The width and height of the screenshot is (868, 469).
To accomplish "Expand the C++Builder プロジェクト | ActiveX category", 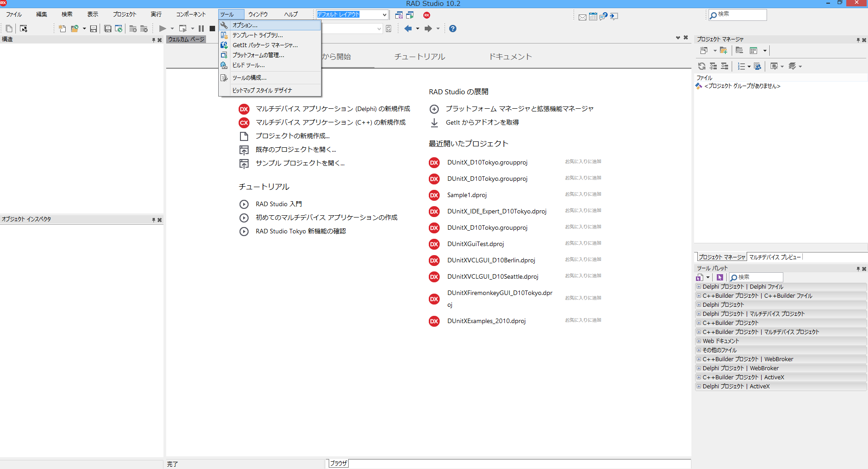I will [x=699, y=377].
